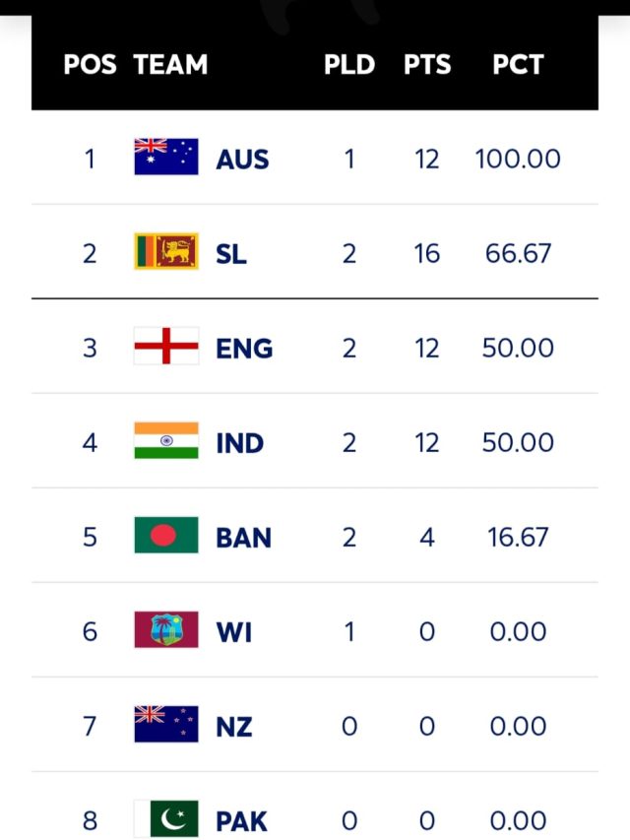Click the New Zealand flag icon

coord(166,724)
